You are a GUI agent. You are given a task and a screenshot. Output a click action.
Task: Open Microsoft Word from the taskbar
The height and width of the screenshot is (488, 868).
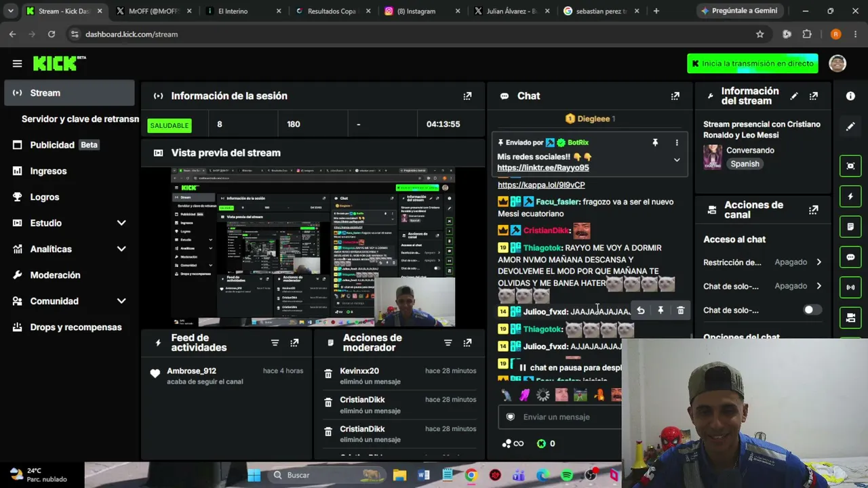coord(424,475)
